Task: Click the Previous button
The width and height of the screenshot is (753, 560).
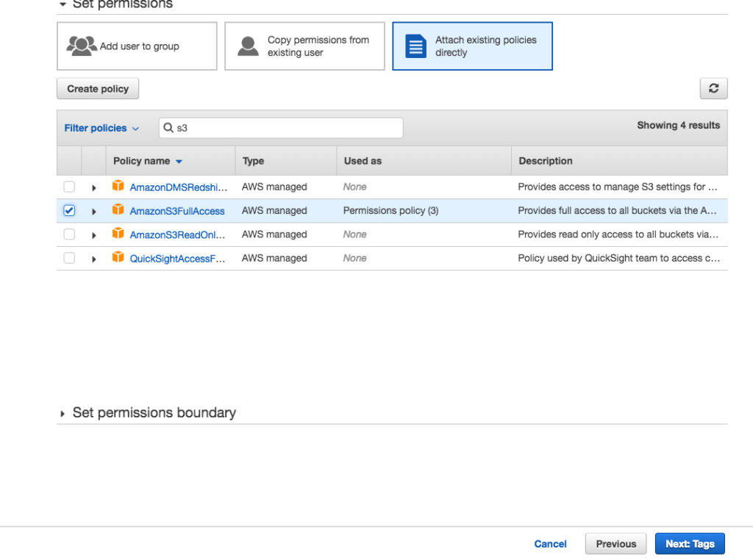Action: [615, 544]
